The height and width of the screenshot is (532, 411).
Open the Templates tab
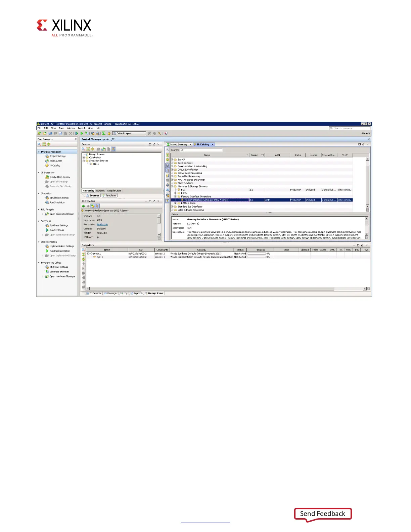pos(109,195)
